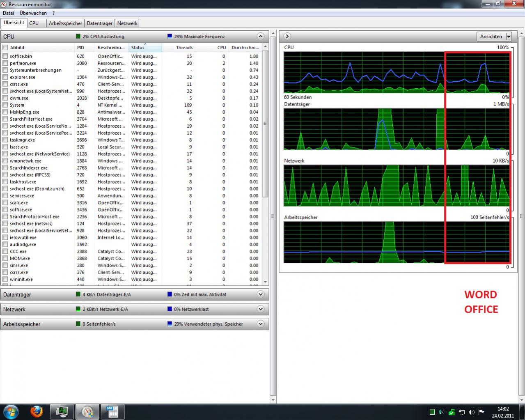Open the Action Center flag tray icon
The width and height of the screenshot is (525, 420).
(481, 412)
